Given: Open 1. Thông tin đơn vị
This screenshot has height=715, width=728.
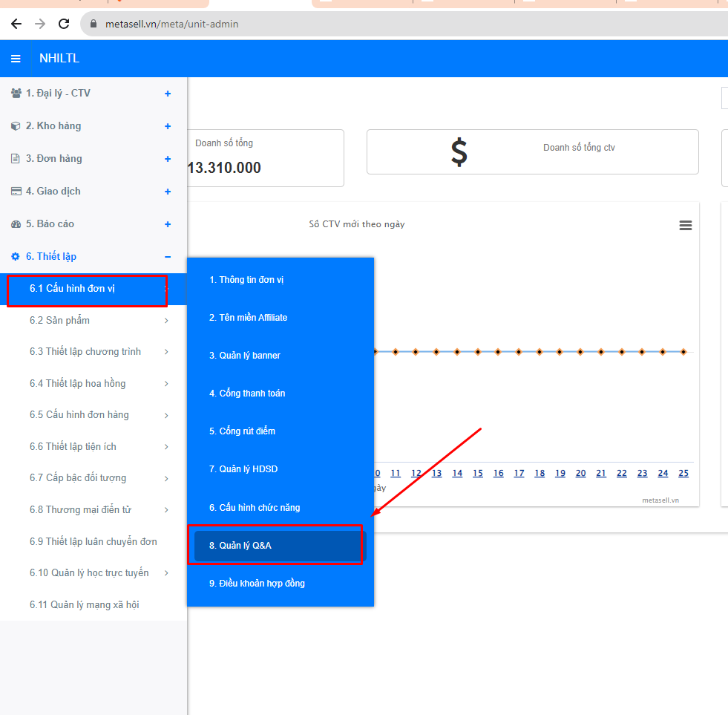Looking at the screenshot, I should 246,280.
